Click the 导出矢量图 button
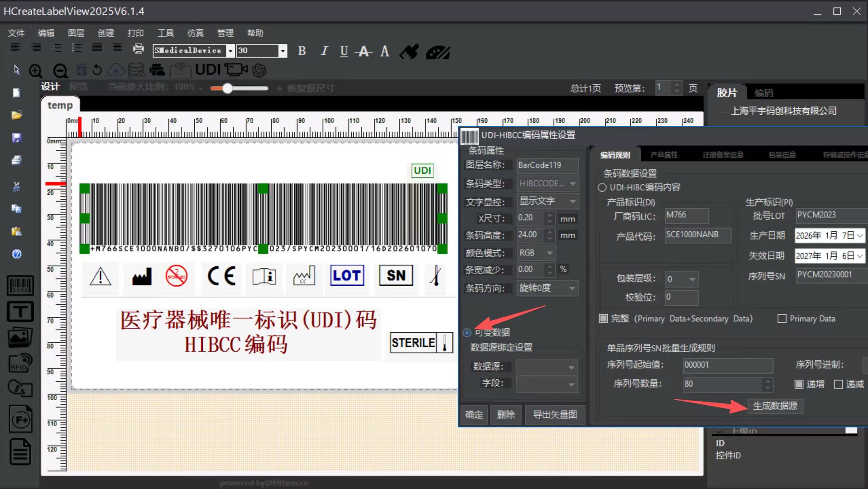The image size is (868, 489). pos(555,415)
